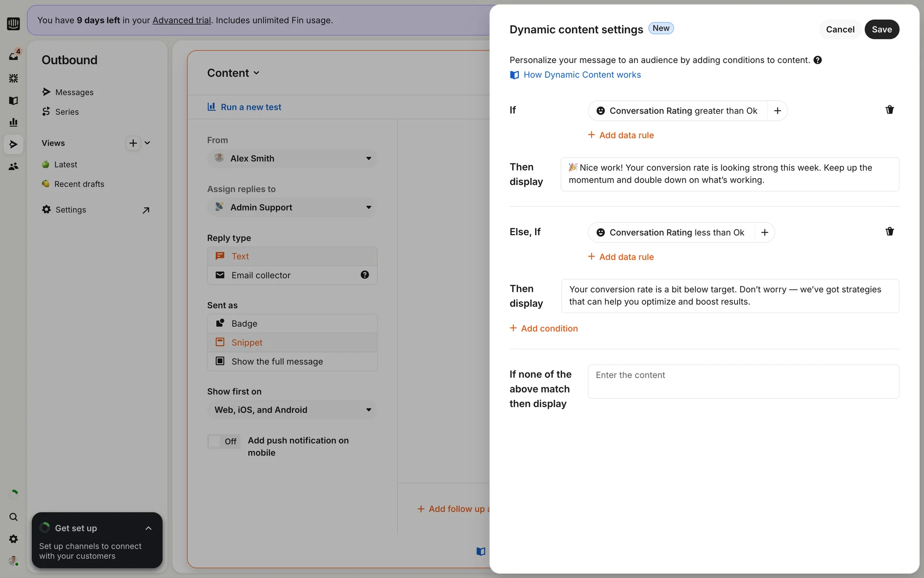The height and width of the screenshot is (578, 924).
Task: Open Assign replies to Admin Support dropdown
Action: [292, 208]
